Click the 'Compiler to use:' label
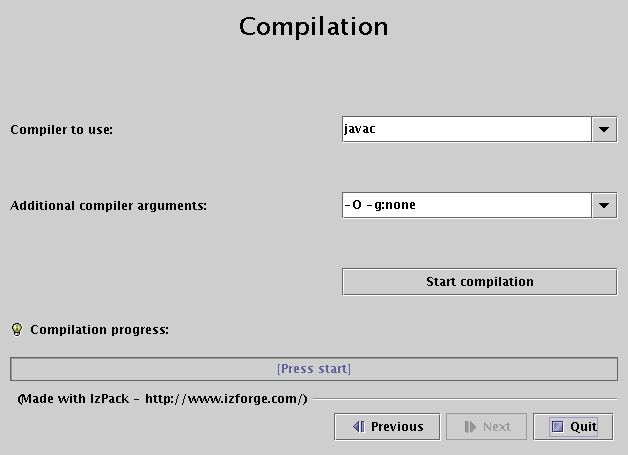The height and width of the screenshot is (455, 628). point(61,131)
